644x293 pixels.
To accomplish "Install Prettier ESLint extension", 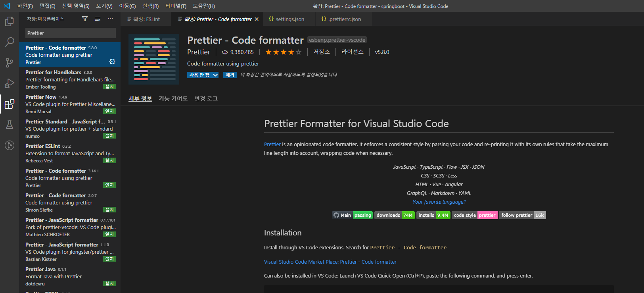I will [109, 160].
